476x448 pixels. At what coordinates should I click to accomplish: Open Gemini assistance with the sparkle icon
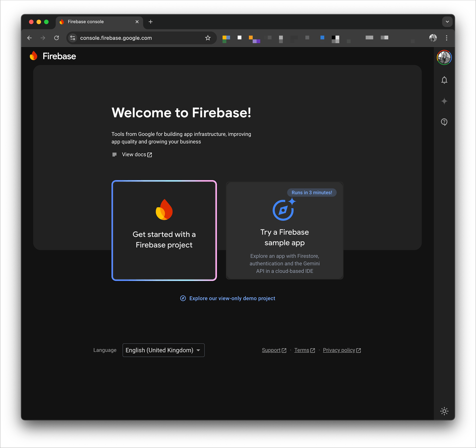(444, 101)
